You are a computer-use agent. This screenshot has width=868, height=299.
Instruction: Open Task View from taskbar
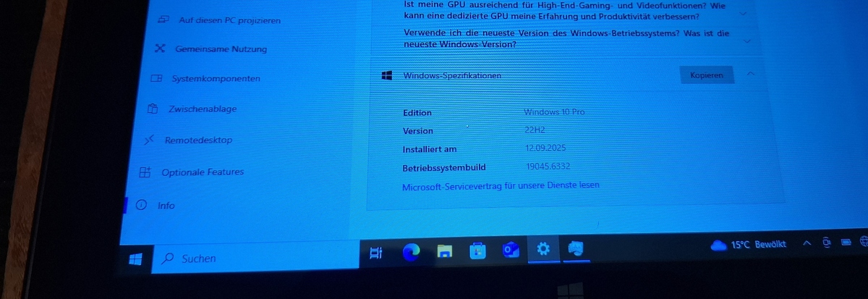[375, 253]
